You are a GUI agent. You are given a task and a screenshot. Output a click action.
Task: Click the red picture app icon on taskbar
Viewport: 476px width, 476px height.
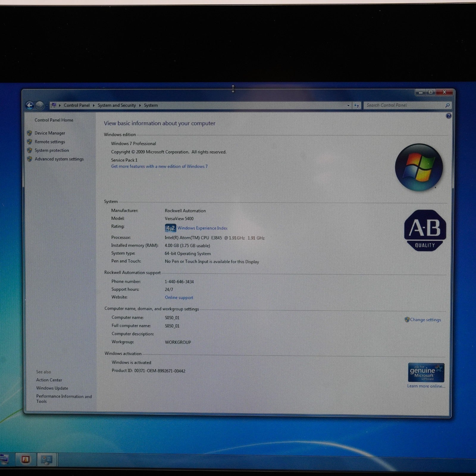(x=26, y=460)
